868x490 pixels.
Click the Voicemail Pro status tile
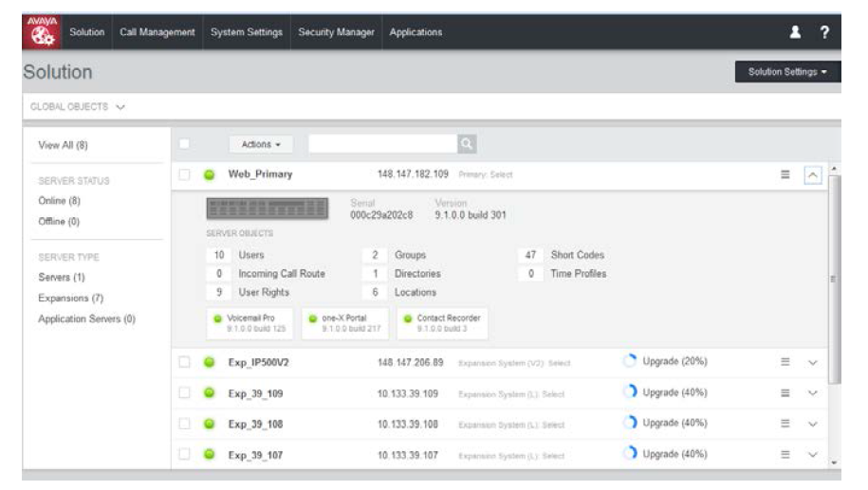pos(249,323)
